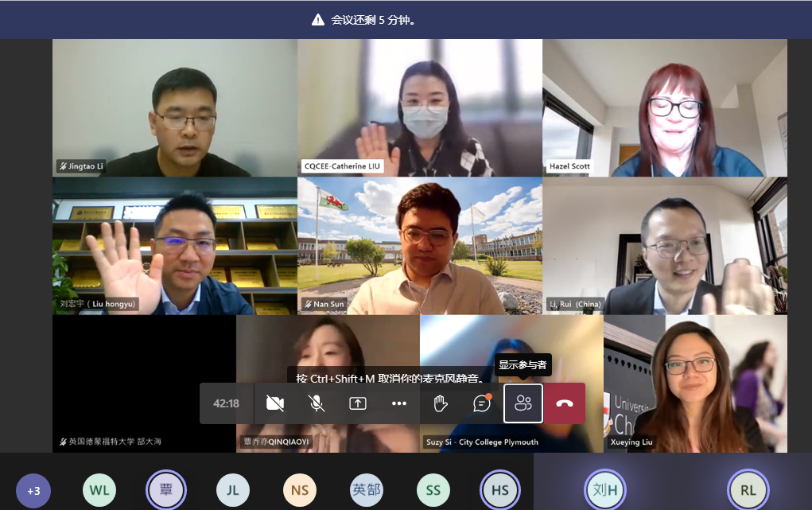Raise your hand
The image size is (812, 510).
pos(441,403)
